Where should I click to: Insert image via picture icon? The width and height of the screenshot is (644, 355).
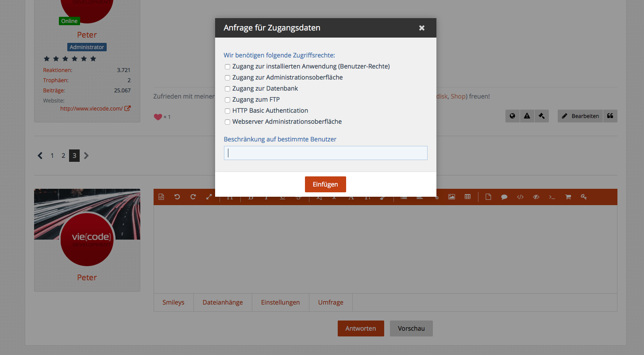click(x=451, y=197)
